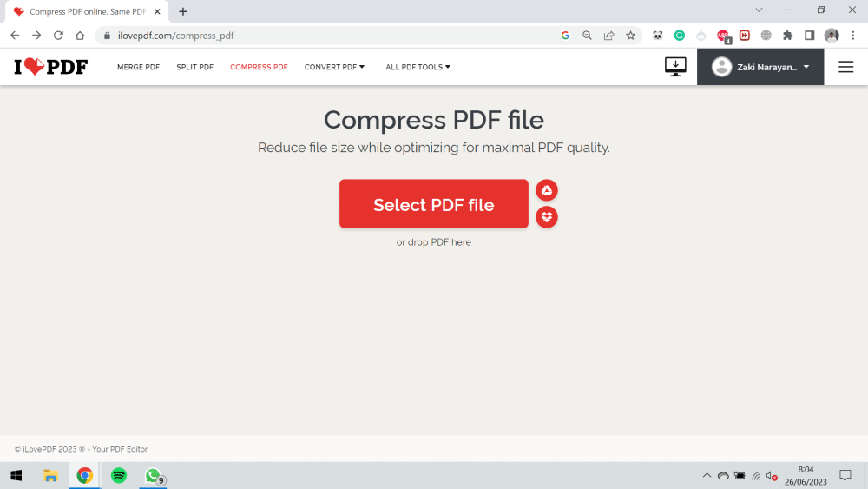The image size is (868, 489).
Task: Expand the CONVERT PDF dropdown
Action: click(334, 67)
